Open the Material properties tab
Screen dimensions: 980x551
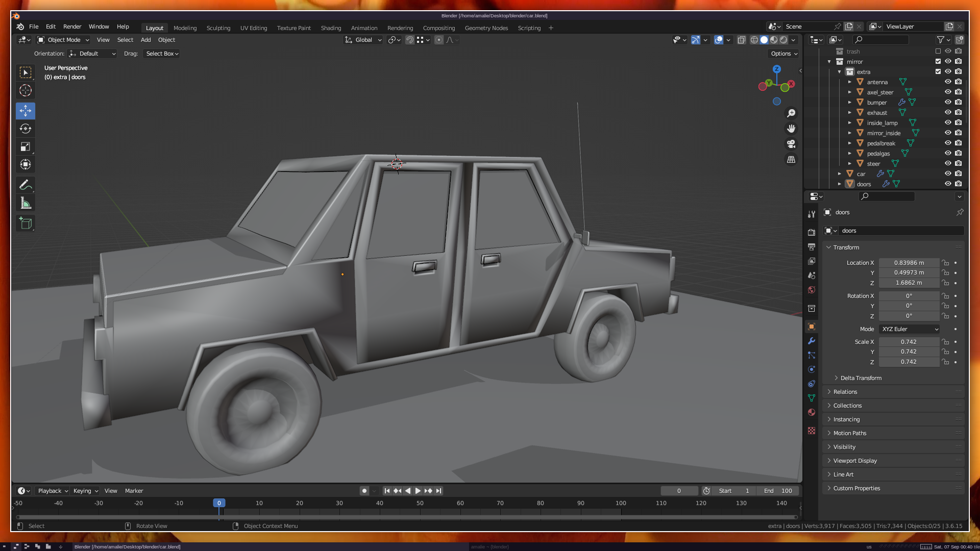(x=812, y=412)
